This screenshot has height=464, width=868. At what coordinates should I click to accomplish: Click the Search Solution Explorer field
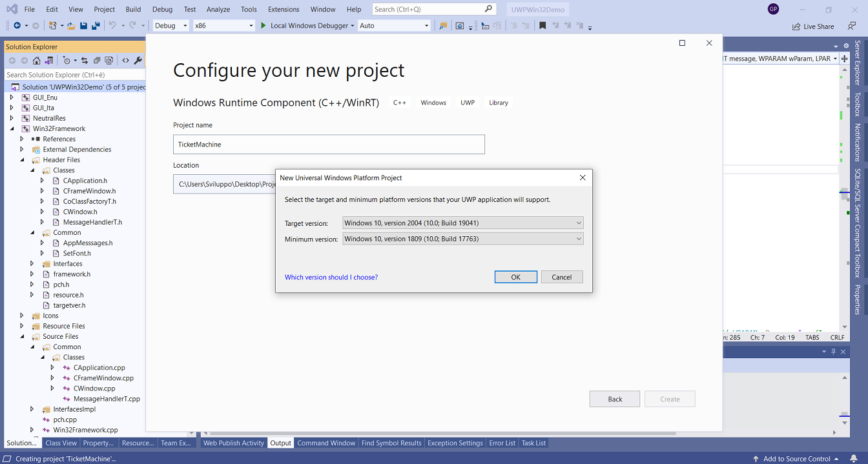75,75
